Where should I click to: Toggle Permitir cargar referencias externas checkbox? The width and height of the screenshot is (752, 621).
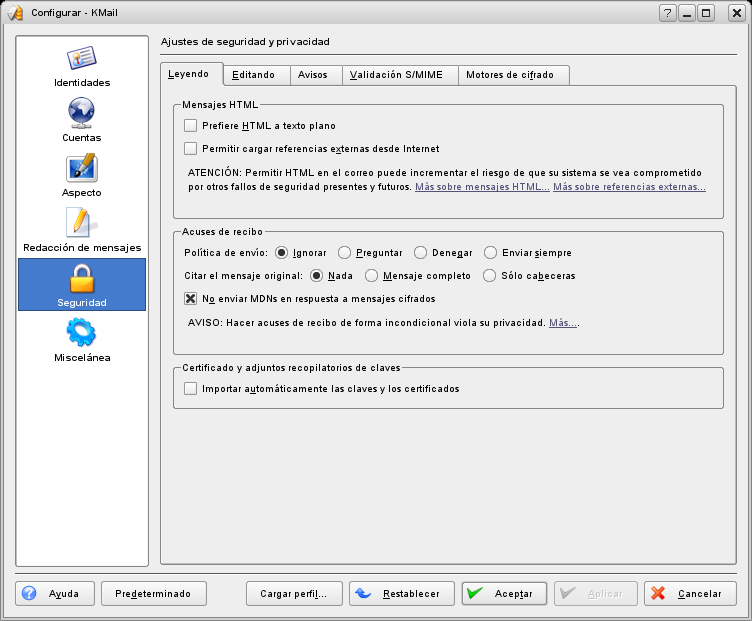(x=191, y=148)
